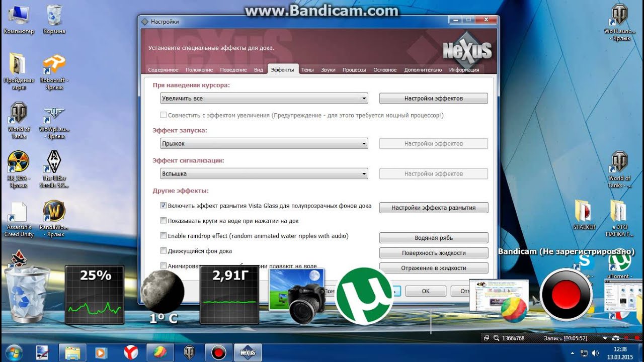
Task: Select The Elder Scrolls Skyrim shortcut
Action: click(54, 169)
